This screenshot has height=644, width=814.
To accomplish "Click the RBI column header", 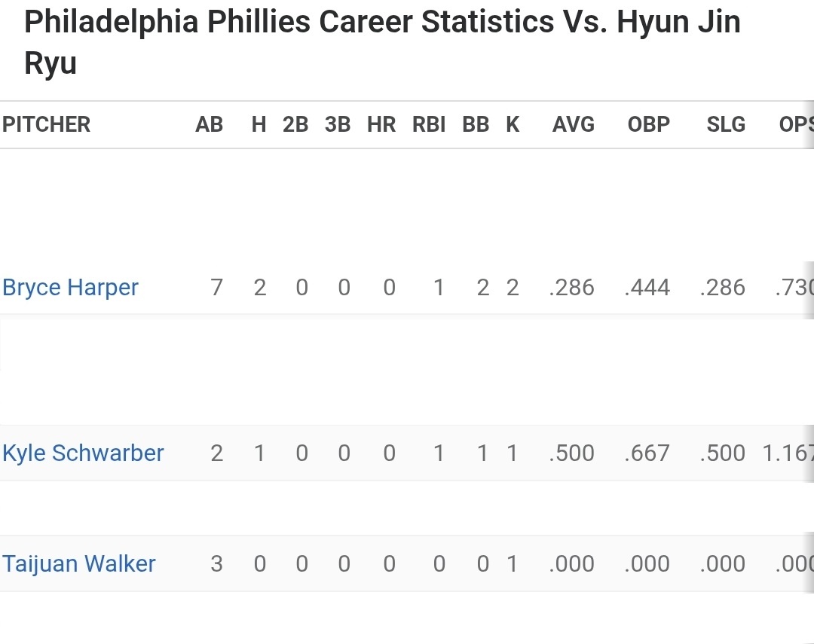I will pos(429,125).
